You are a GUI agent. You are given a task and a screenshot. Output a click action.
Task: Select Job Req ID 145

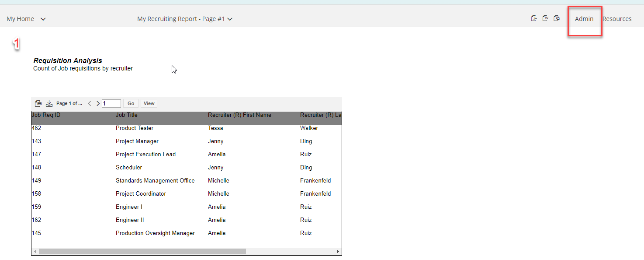36,233
